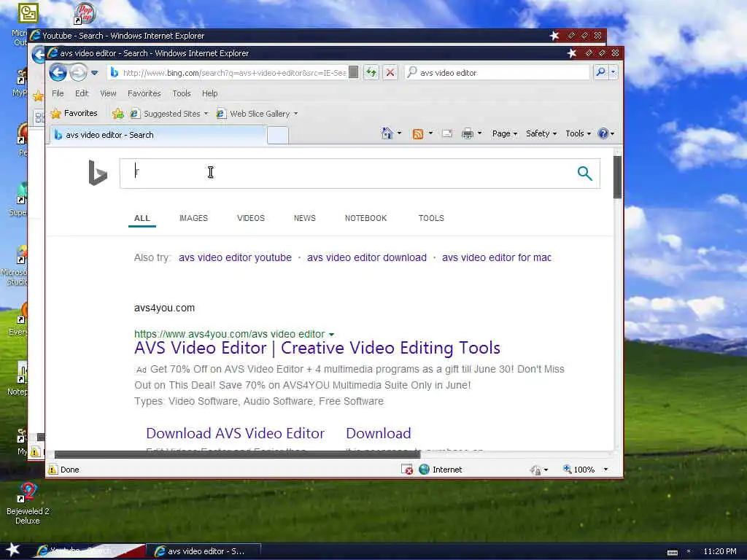Click the warning icon in status bar
Screen dimensions: 747x560
coord(53,470)
